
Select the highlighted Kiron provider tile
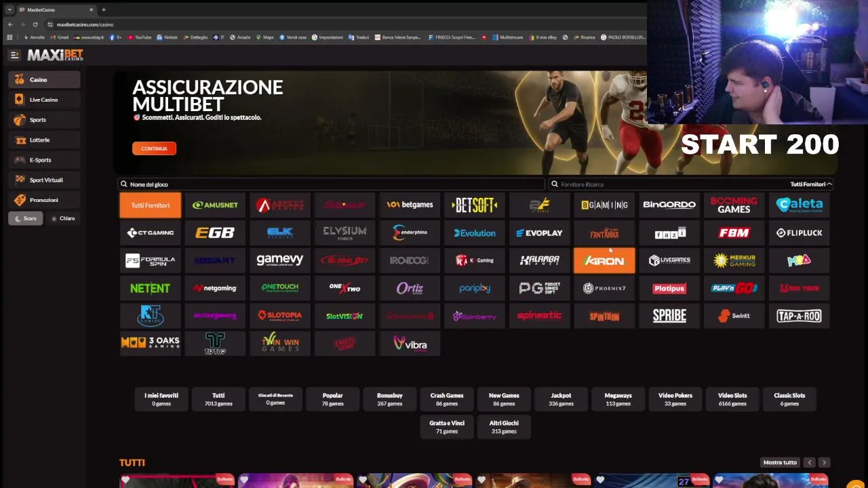click(x=604, y=260)
